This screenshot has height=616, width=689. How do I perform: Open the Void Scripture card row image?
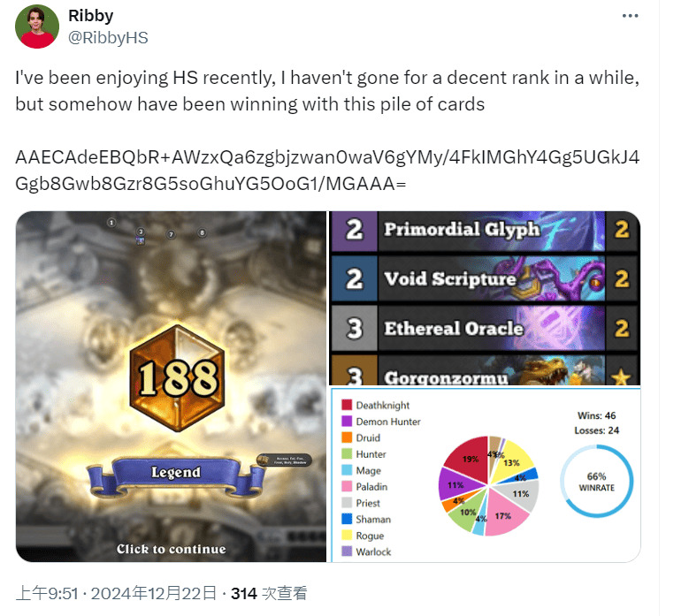point(485,279)
